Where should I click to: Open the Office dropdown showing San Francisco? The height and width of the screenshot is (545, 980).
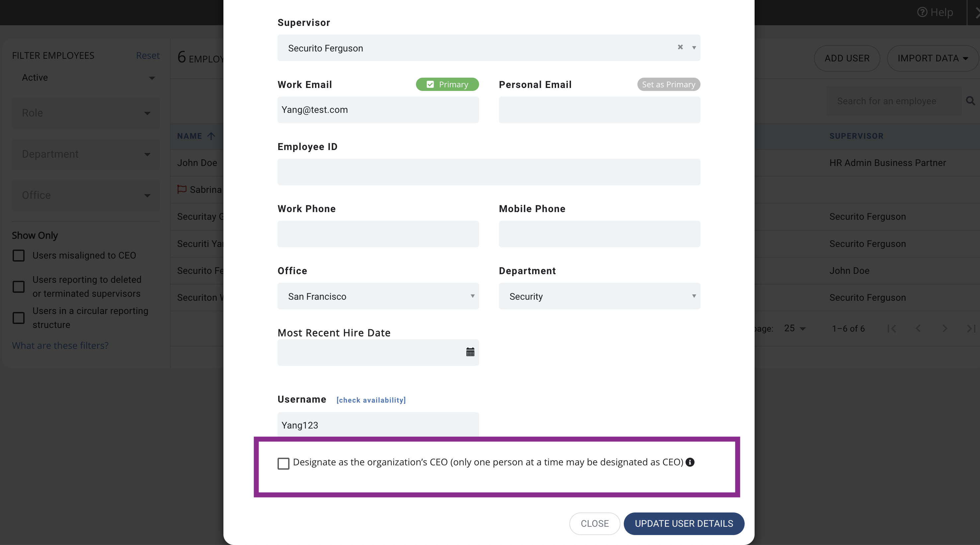378,296
